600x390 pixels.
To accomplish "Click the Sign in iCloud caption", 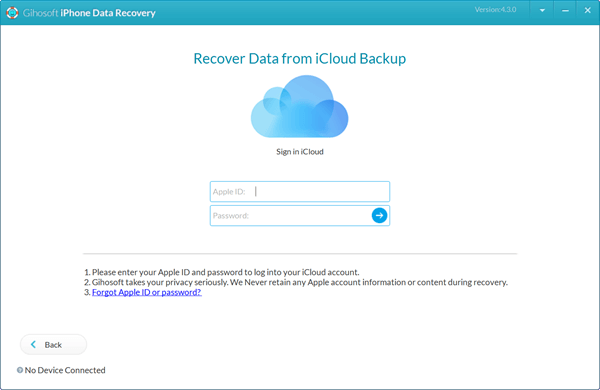I will pos(300,152).
